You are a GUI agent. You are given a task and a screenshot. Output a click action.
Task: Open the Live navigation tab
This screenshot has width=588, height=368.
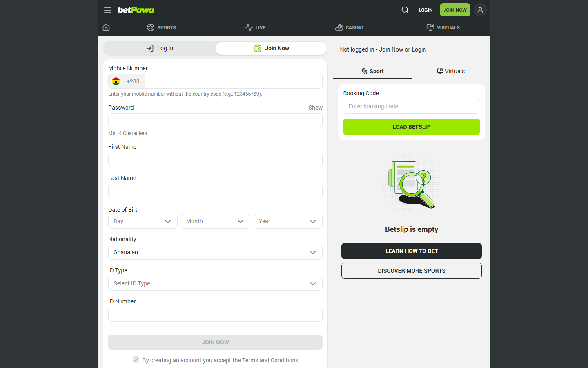(255, 27)
